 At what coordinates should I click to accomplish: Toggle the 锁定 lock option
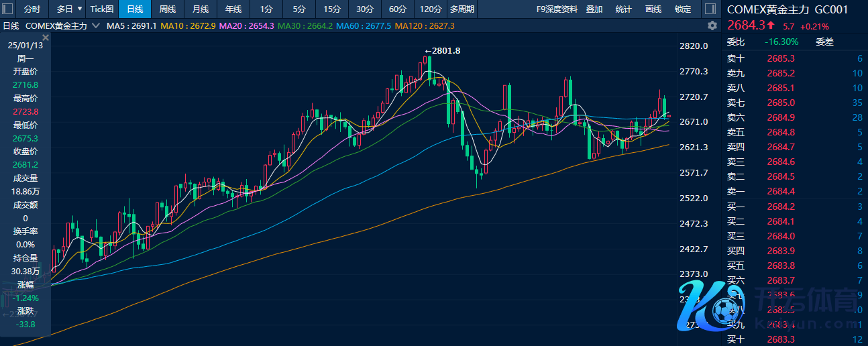click(683, 9)
